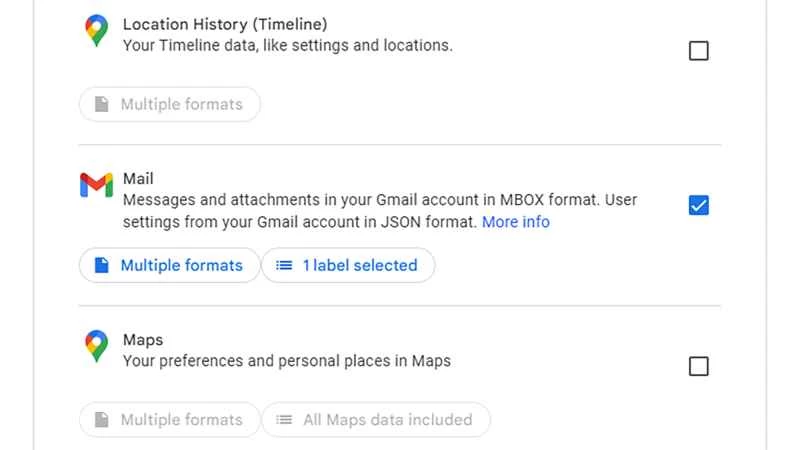The height and width of the screenshot is (450, 800).
Task: Open 'Multiple formats' under Location History
Action: pyautogui.click(x=169, y=104)
